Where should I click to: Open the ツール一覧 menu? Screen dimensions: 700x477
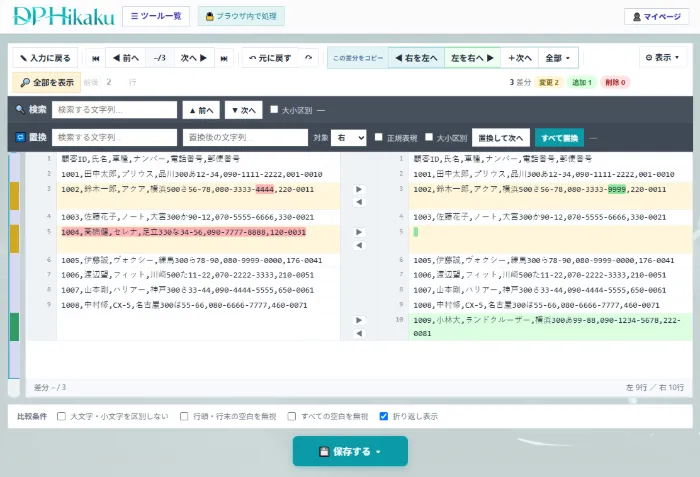pyautogui.click(x=156, y=16)
